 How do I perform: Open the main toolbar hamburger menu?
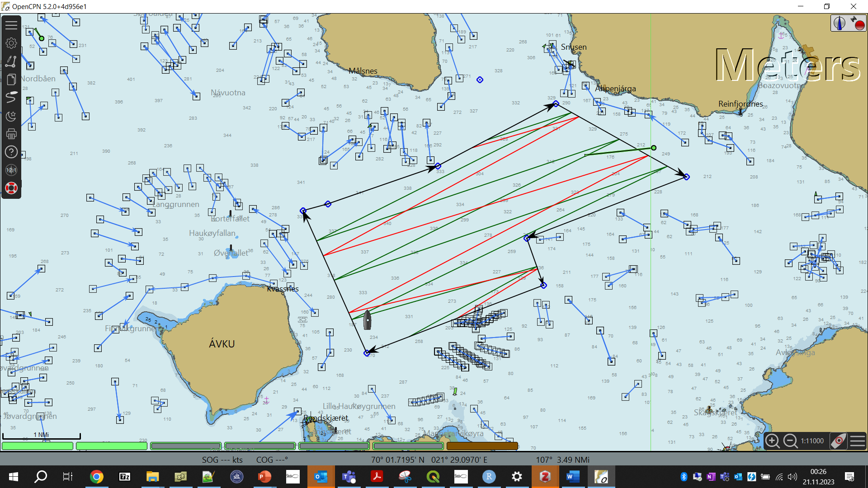pyautogui.click(x=11, y=25)
